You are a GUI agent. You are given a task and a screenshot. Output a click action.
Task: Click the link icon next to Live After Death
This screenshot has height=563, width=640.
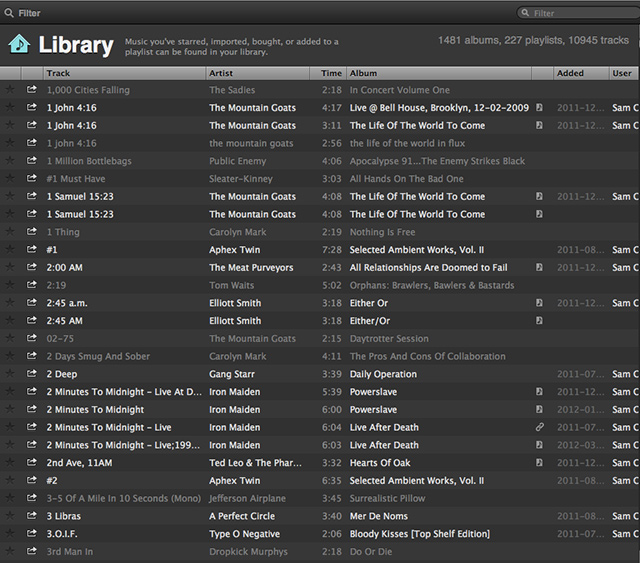[540, 427]
